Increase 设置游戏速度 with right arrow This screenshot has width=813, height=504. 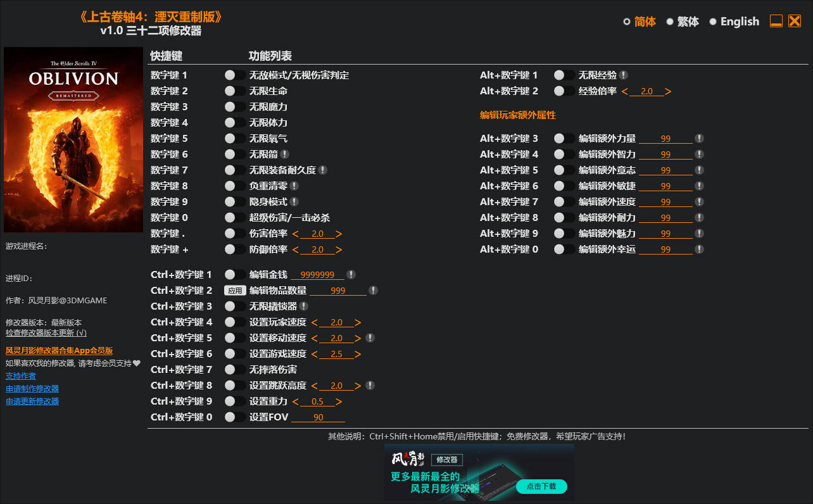click(x=358, y=354)
